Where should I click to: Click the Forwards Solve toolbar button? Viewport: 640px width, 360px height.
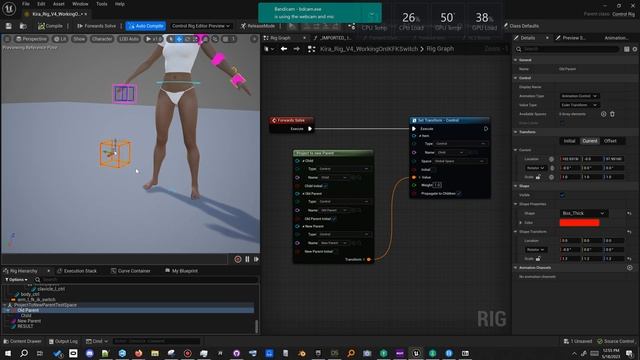97,26
